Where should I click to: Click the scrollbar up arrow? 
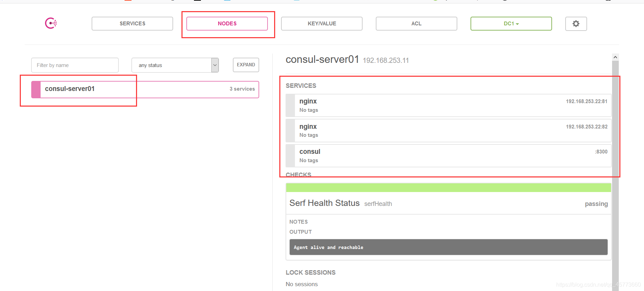tap(615, 57)
